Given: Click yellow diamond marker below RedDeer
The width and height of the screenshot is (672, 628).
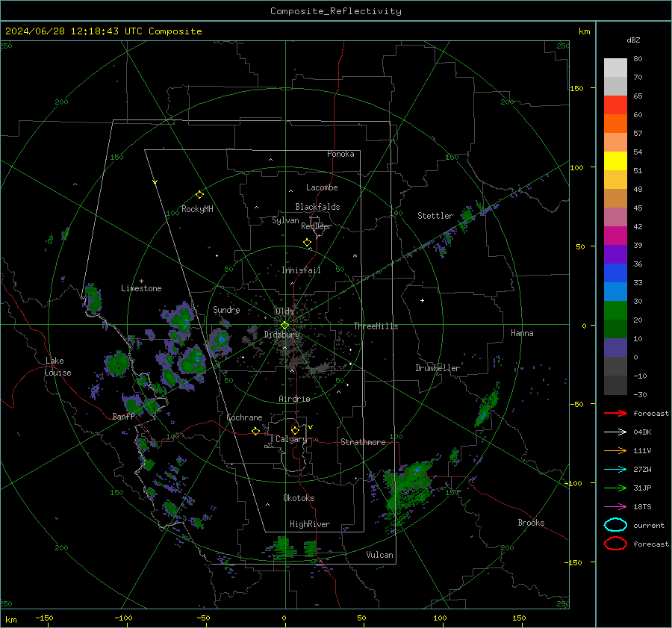Looking at the screenshot, I should pyautogui.click(x=307, y=243).
